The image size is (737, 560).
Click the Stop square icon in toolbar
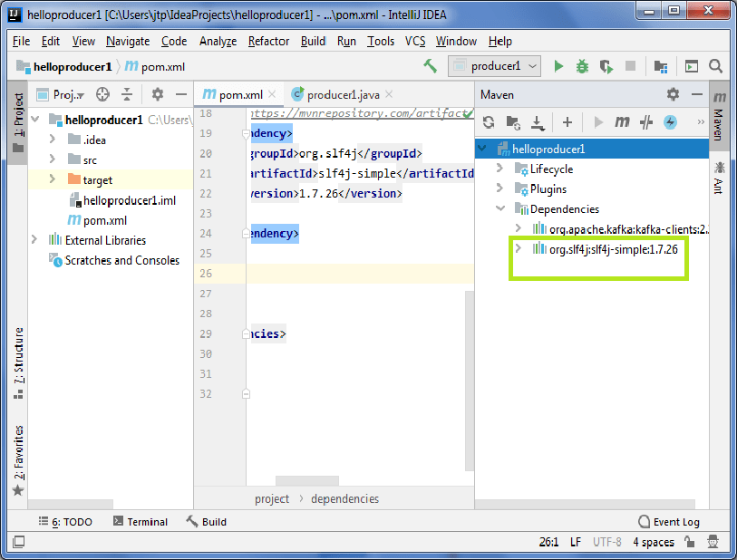(630, 66)
